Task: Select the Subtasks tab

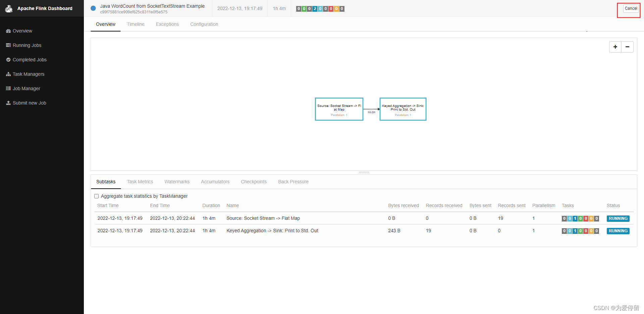Action: (106, 182)
